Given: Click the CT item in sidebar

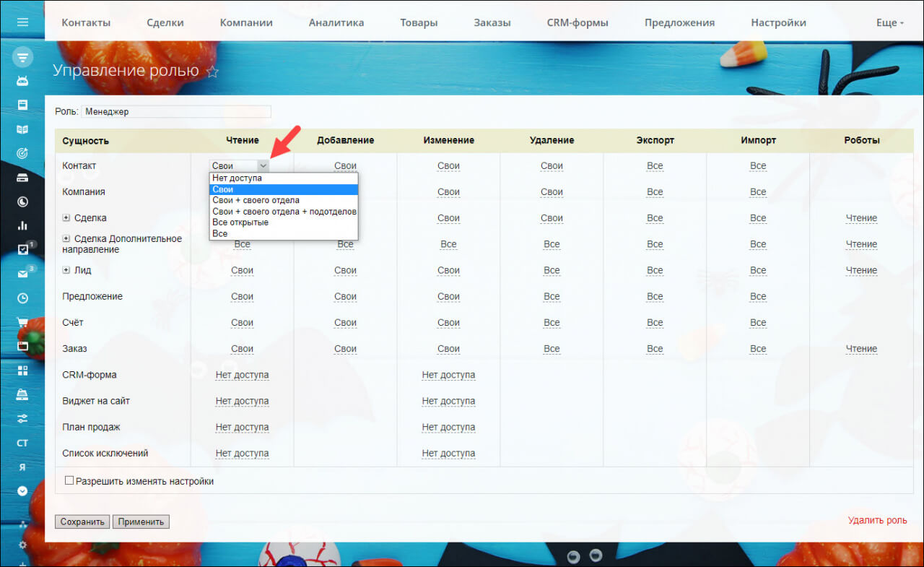Looking at the screenshot, I should [22, 442].
